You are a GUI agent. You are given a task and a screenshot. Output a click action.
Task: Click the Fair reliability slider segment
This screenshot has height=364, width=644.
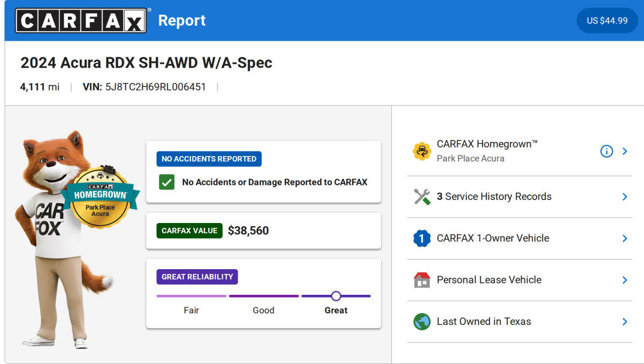191,296
